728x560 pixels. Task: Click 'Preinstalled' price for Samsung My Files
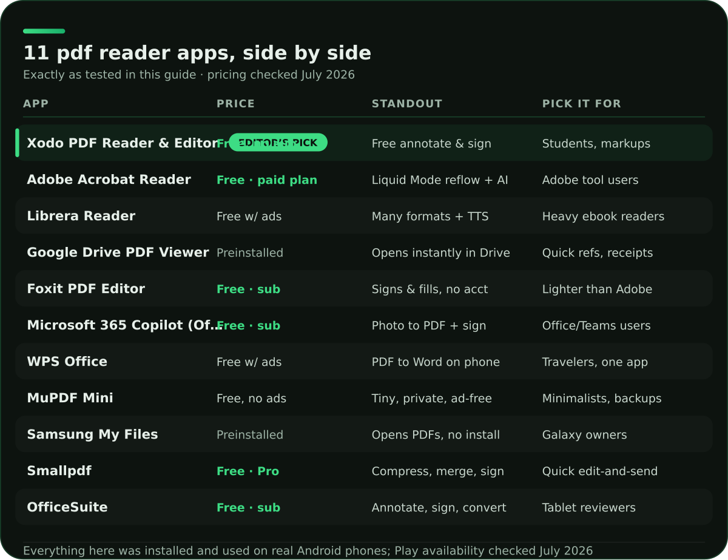[x=250, y=435]
